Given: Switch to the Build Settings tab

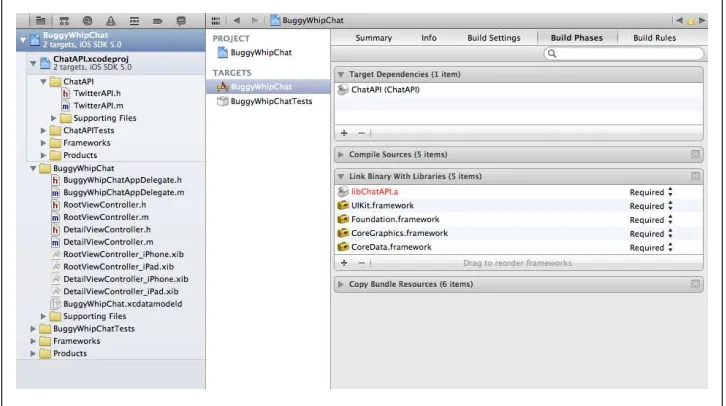Looking at the screenshot, I should tap(494, 38).
